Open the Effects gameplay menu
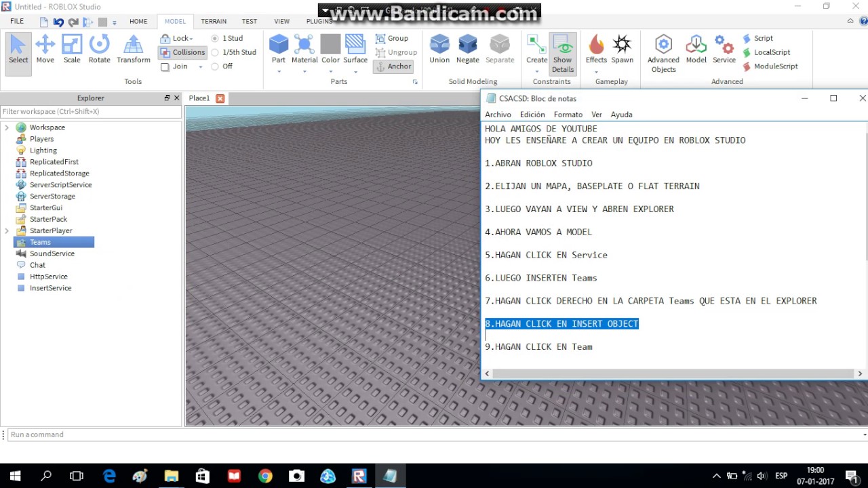Image resolution: width=868 pixels, height=488 pixels. click(x=596, y=49)
